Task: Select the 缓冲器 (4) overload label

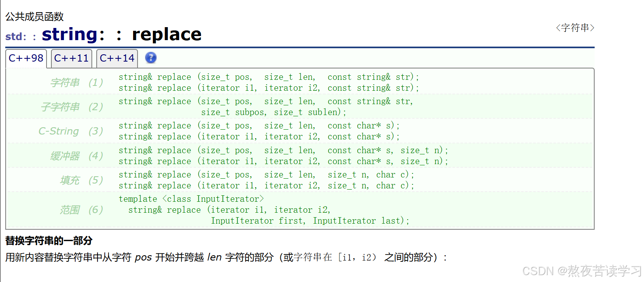Action: 77,156
